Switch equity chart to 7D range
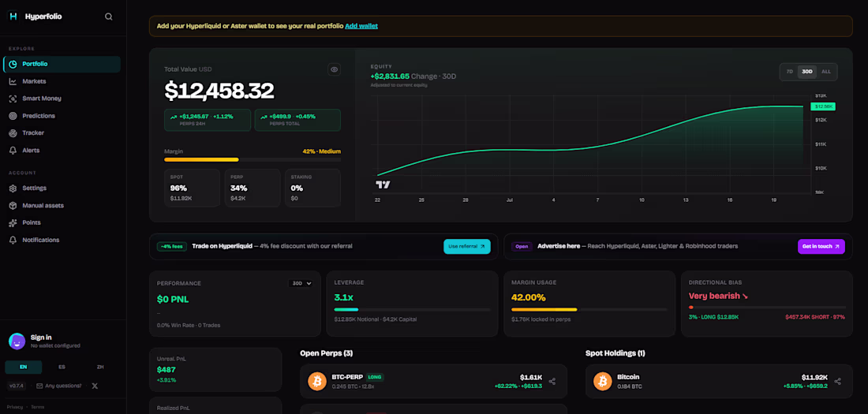The height and width of the screenshot is (414, 868). (x=790, y=72)
